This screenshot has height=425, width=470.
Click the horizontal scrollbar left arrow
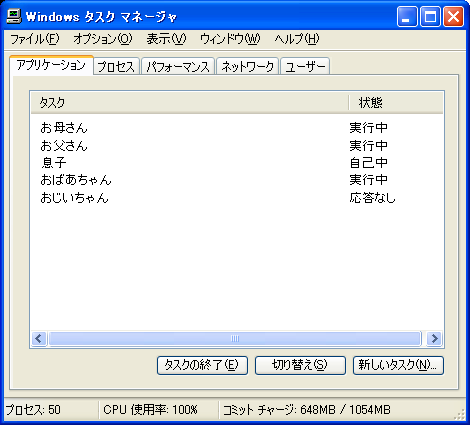39,339
